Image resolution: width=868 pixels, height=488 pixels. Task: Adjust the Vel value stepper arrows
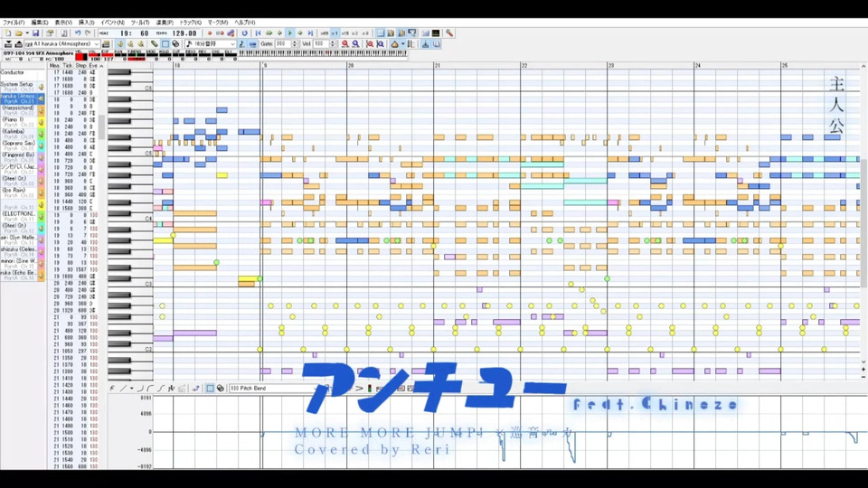pyautogui.click(x=333, y=43)
